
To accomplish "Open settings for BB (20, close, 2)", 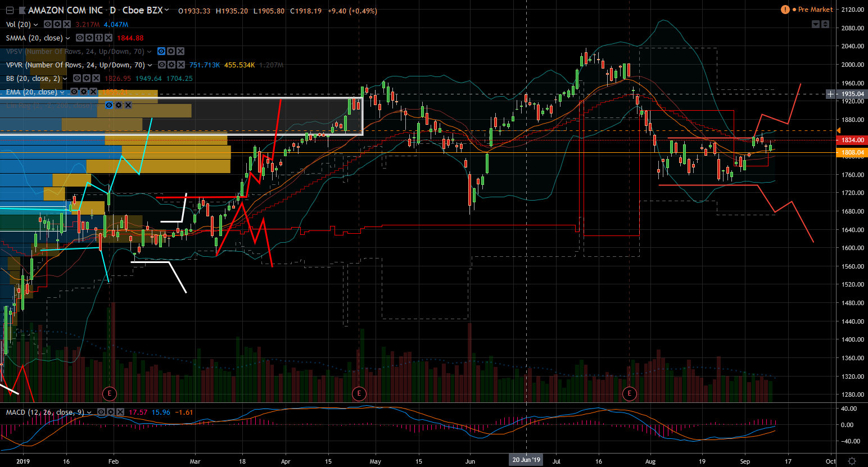I will (87, 79).
